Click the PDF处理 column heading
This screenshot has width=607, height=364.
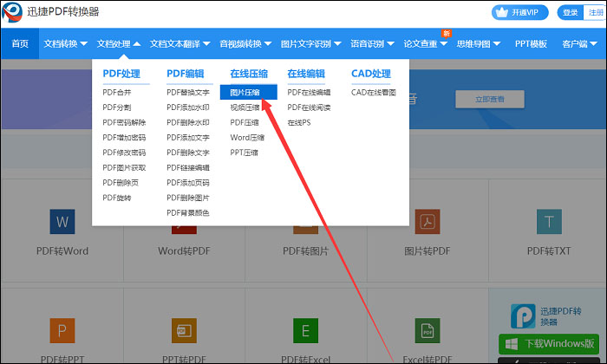121,74
